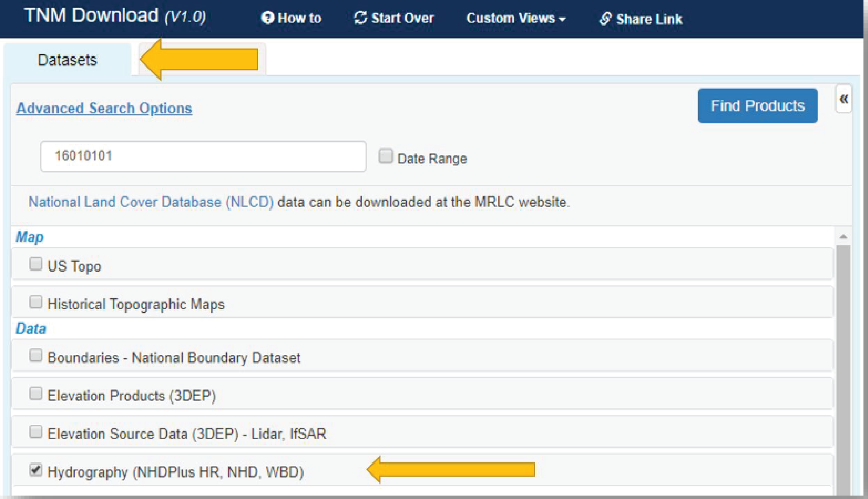Open Advanced Search Options link
The width and height of the screenshot is (868, 499).
pos(104,108)
